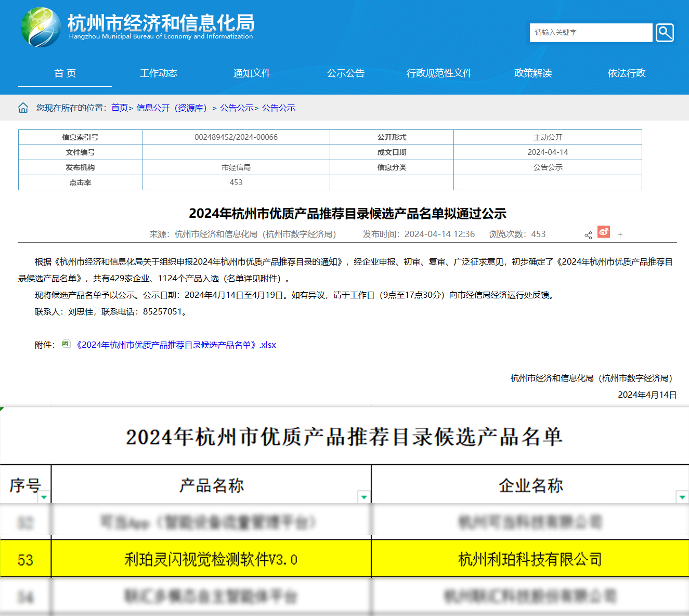Open 政策解读 navigation item
Viewport: 689px width, 616px height.
(533, 73)
